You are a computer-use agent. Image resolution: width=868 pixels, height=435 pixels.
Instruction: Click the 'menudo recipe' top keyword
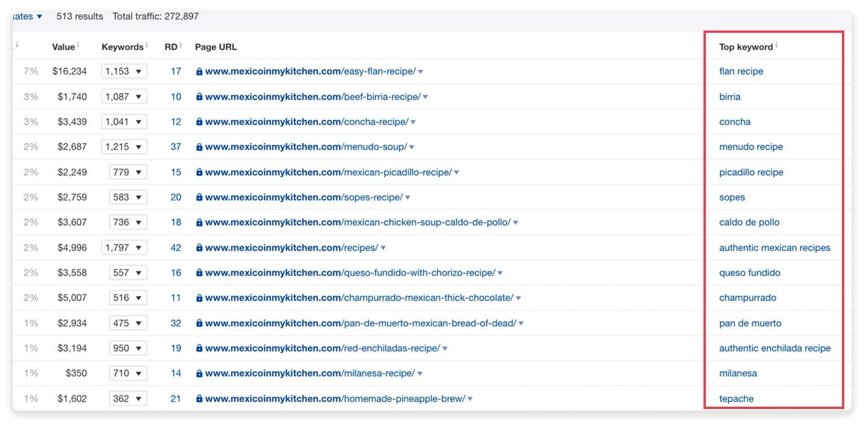751,147
